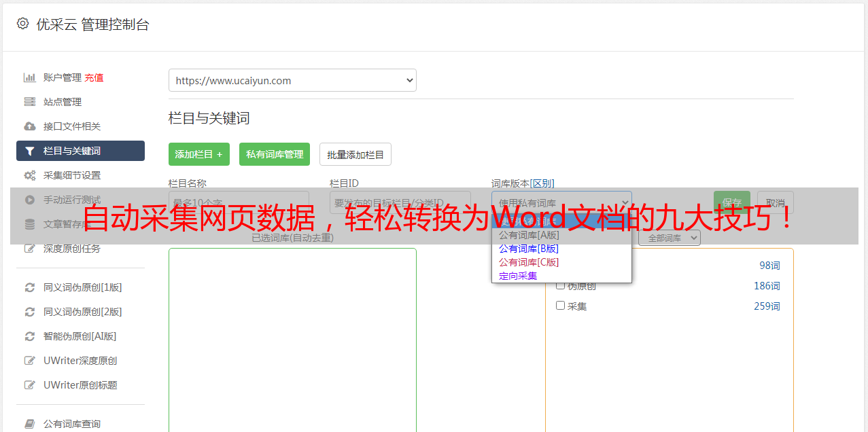Image resolution: width=868 pixels, height=432 pixels.
Task: Expand the 全部词库 filter dropdown
Action: pyautogui.click(x=669, y=238)
